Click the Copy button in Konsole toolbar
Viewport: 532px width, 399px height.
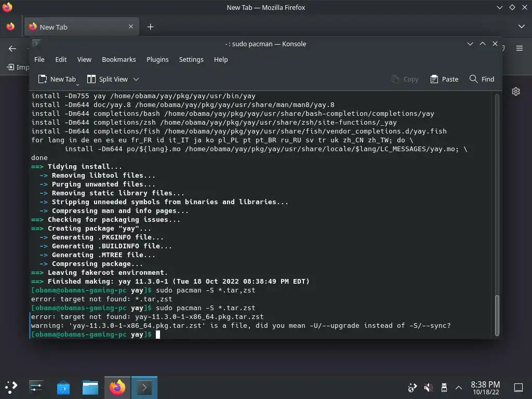coord(405,79)
